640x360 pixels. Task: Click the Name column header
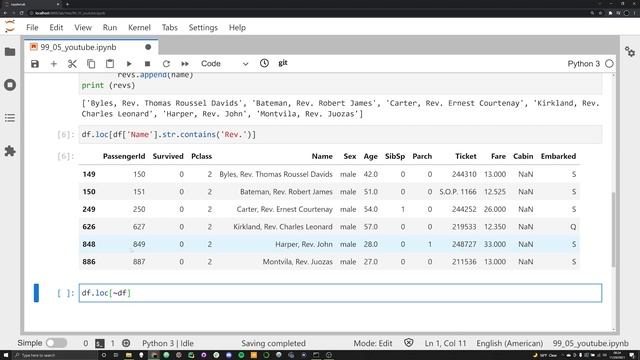tap(322, 156)
